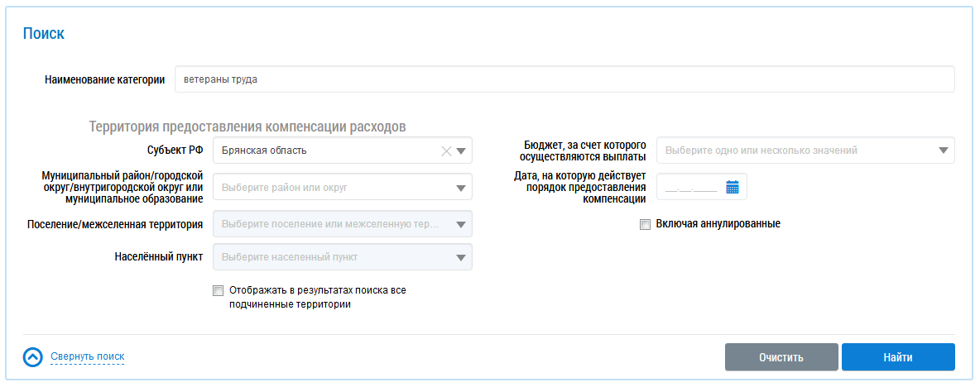Click the Брянская область selected value
This screenshot has height=387, width=980.
click(x=264, y=150)
